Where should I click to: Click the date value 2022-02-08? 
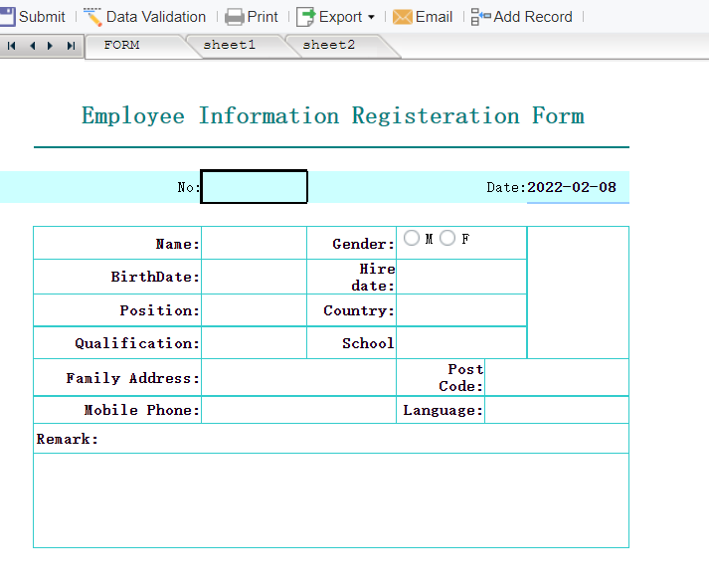point(572,187)
